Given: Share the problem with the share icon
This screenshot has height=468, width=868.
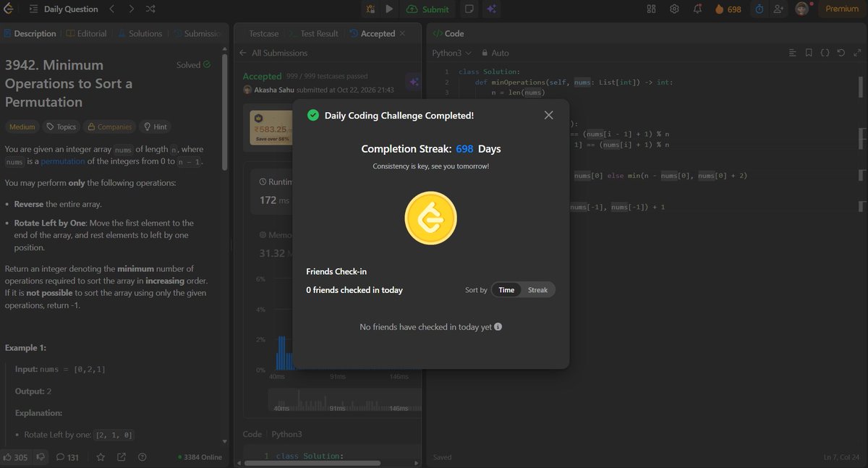Looking at the screenshot, I should (x=121, y=457).
